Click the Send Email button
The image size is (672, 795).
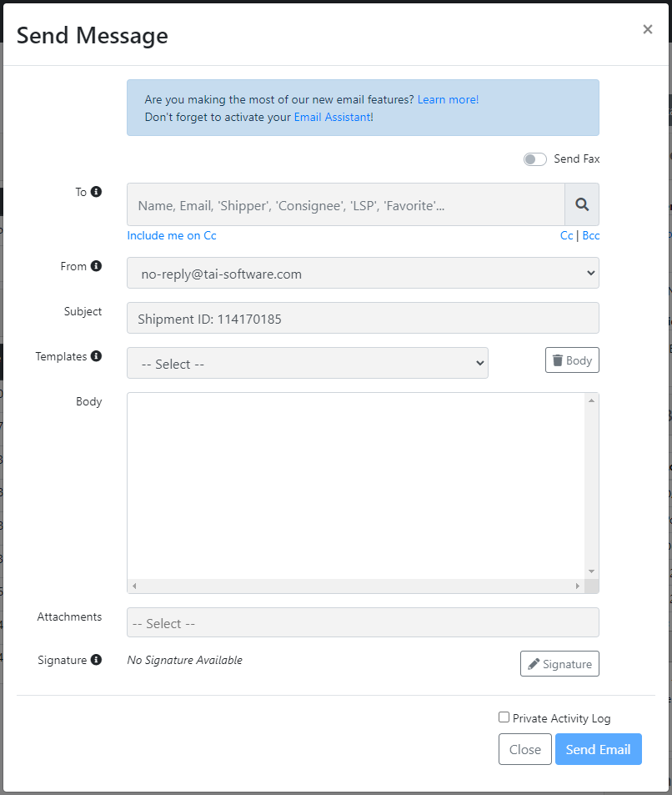click(599, 749)
